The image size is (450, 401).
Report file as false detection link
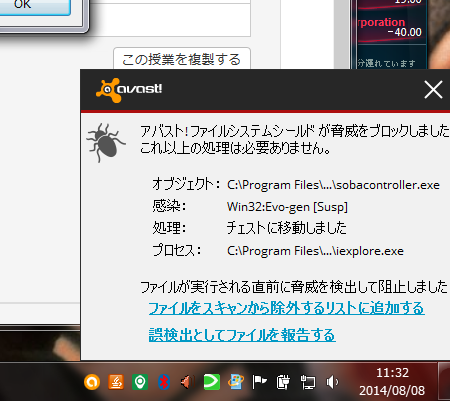point(242,335)
